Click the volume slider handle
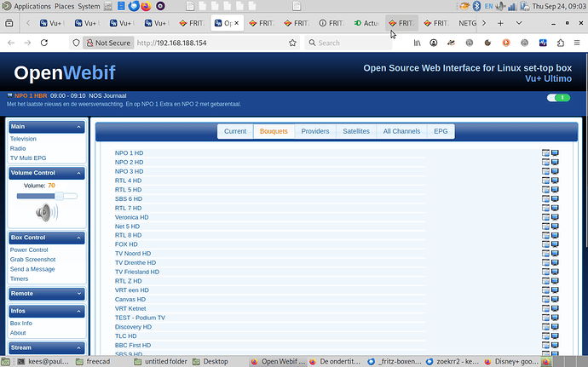Viewport: 588px width, 367px height. [60, 196]
